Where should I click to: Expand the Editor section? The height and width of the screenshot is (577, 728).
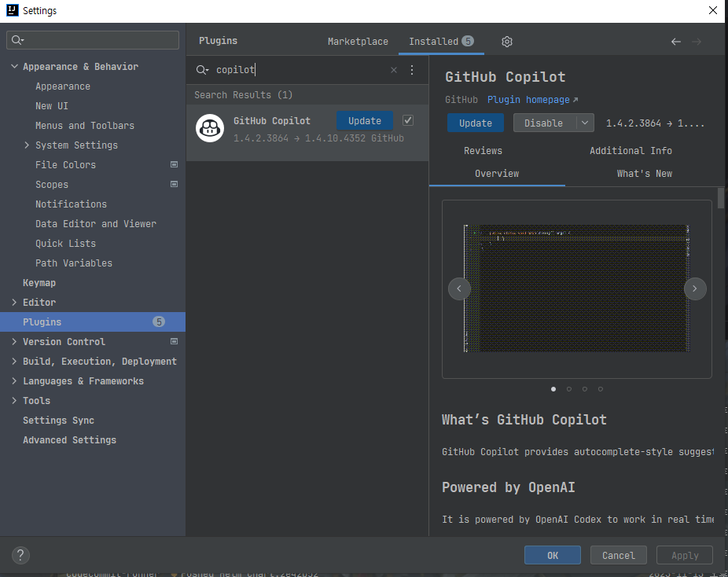click(x=14, y=302)
